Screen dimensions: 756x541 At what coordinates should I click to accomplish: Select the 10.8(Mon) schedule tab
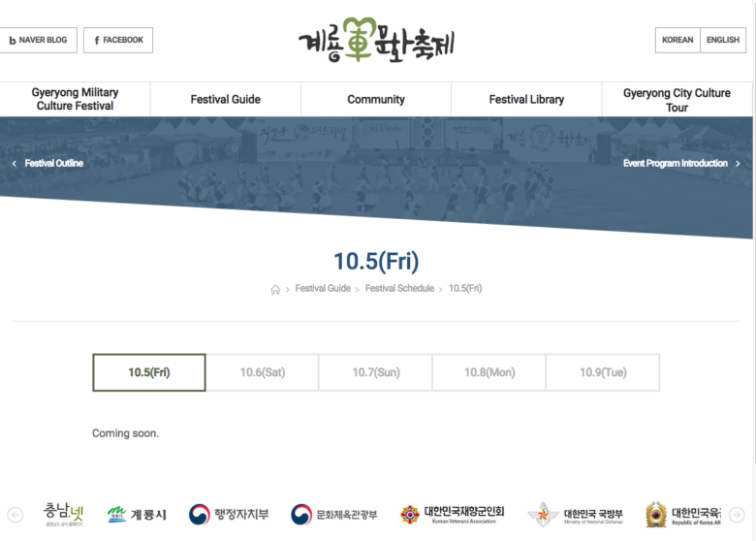pyautogui.click(x=489, y=372)
